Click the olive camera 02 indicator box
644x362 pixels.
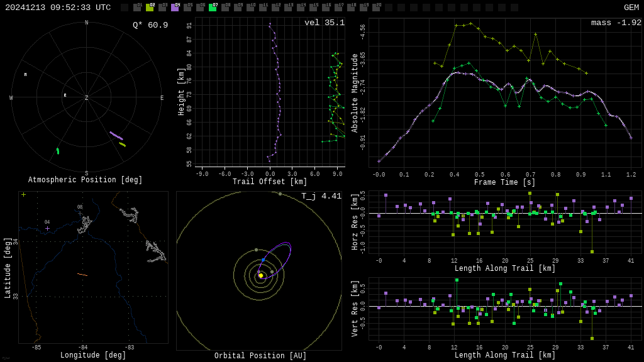coord(150,8)
